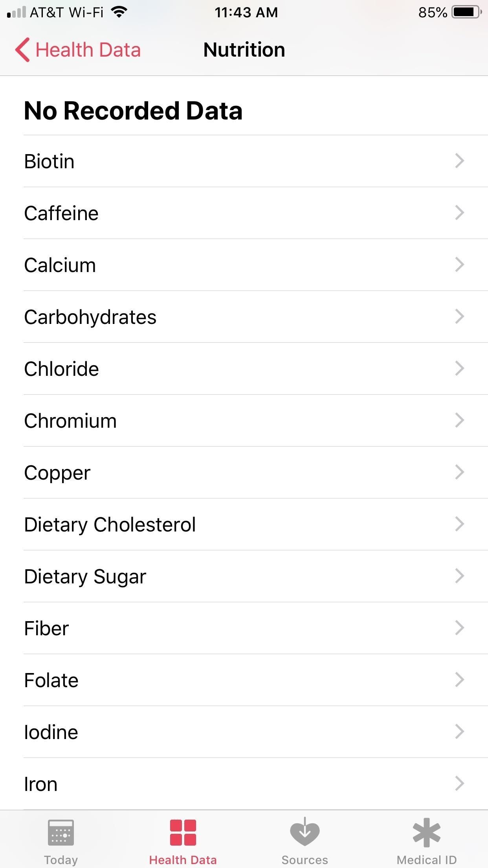488x868 pixels.
Task: Tap the Today calendar icon
Action: (x=61, y=833)
